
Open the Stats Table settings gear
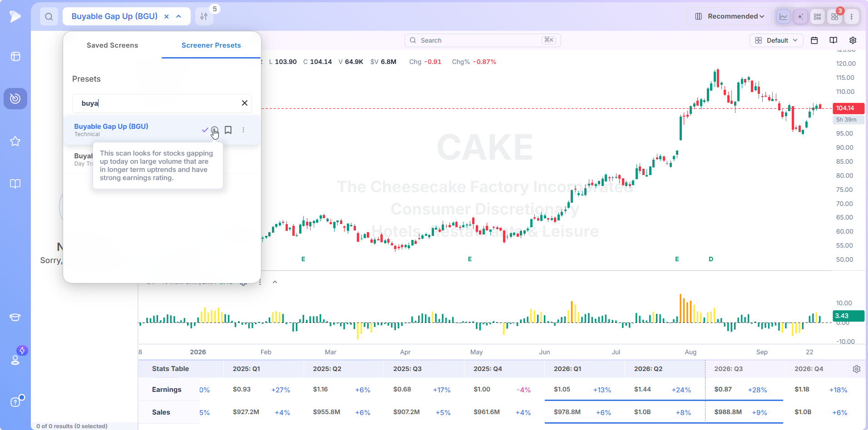pyautogui.click(x=857, y=369)
